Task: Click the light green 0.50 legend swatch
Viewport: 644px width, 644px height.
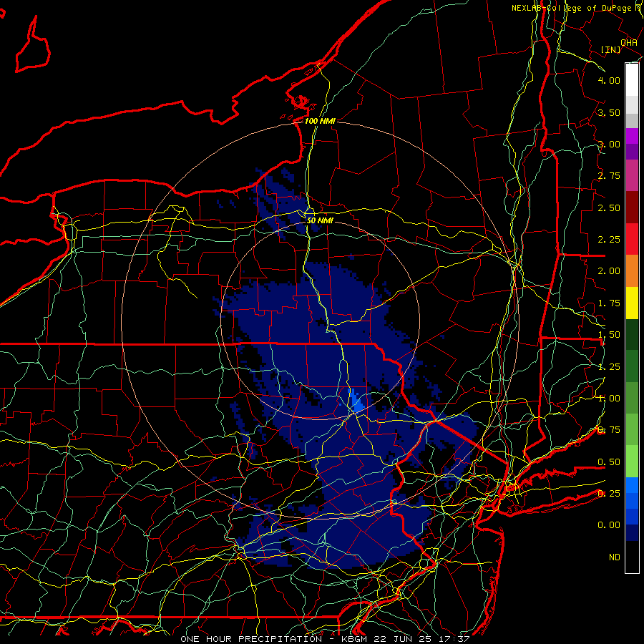Action: (x=632, y=462)
